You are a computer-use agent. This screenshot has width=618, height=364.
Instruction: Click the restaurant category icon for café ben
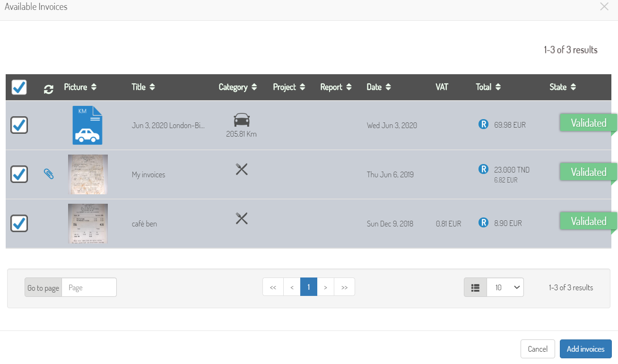[x=242, y=218]
